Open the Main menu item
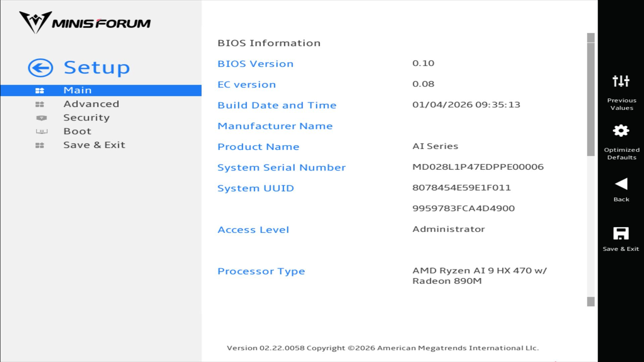The image size is (644, 362). click(x=77, y=90)
